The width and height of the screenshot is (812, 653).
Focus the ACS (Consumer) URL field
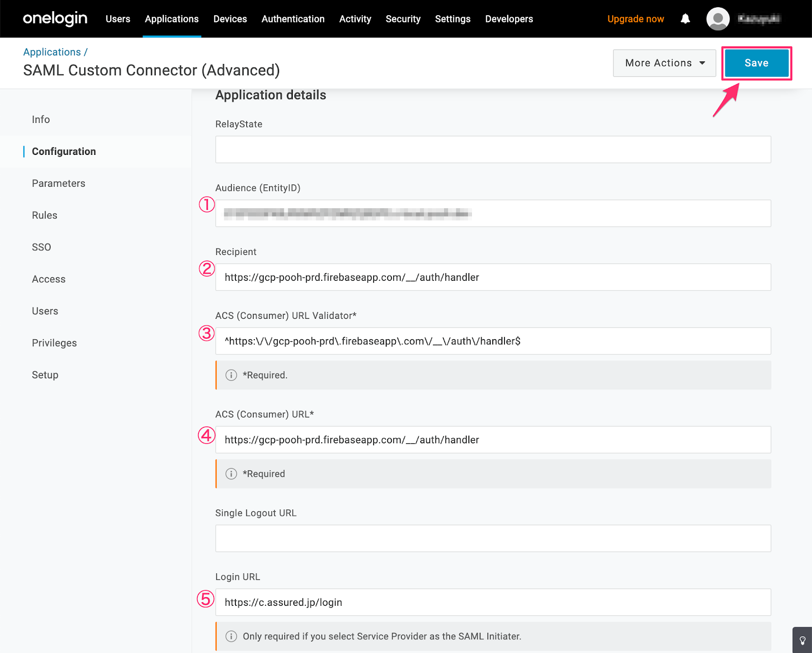(x=493, y=440)
